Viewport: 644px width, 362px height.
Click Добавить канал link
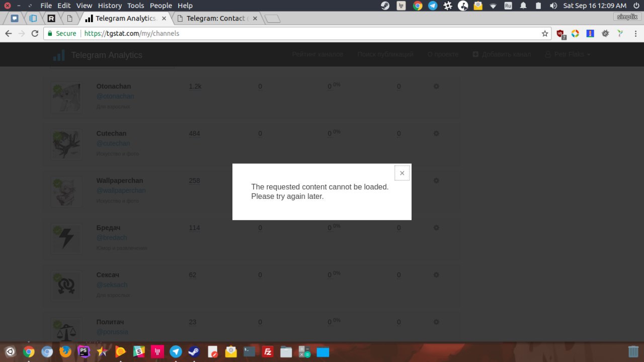pyautogui.click(x=502, y=54)
